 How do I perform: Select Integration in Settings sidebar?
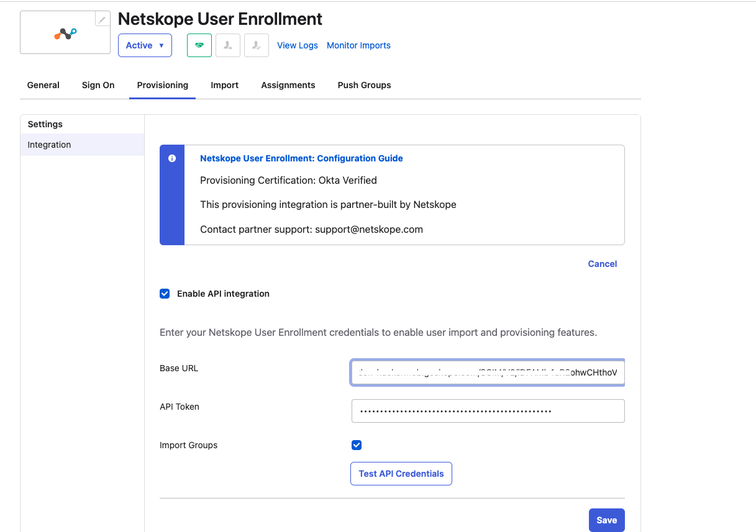click(82, 145)
